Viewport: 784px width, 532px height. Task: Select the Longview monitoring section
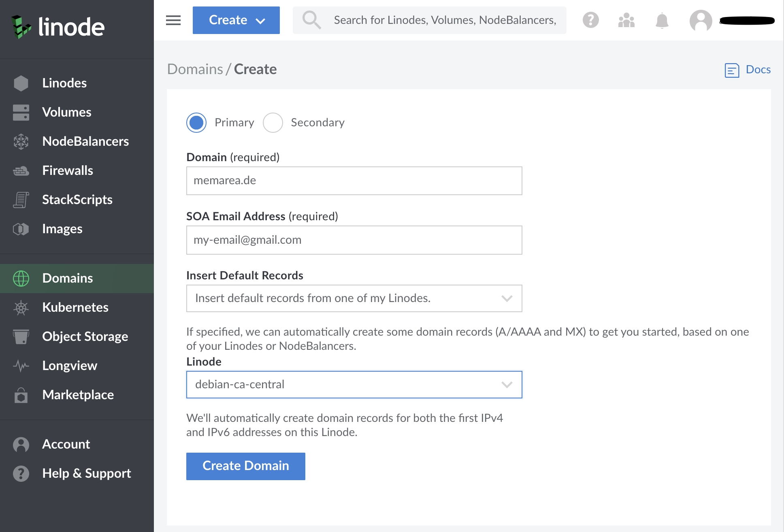pyautogui.click(x=69, y=366)
